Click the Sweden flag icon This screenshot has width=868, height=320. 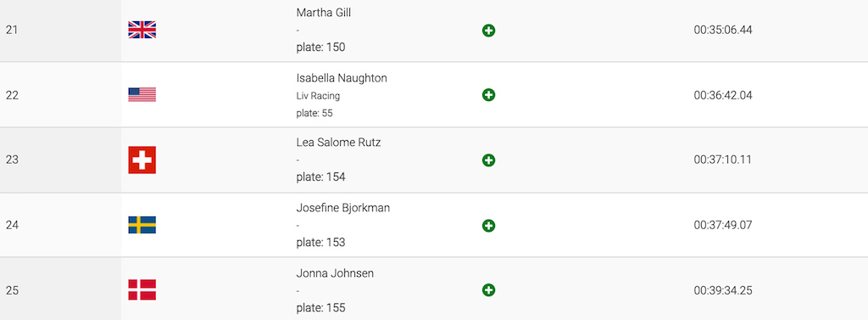point(142,225)
